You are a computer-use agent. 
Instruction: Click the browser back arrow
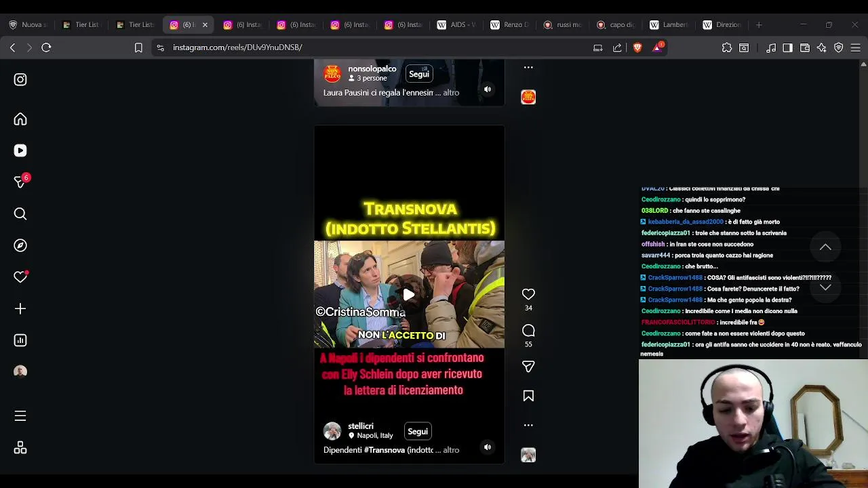tap(12, 47)
